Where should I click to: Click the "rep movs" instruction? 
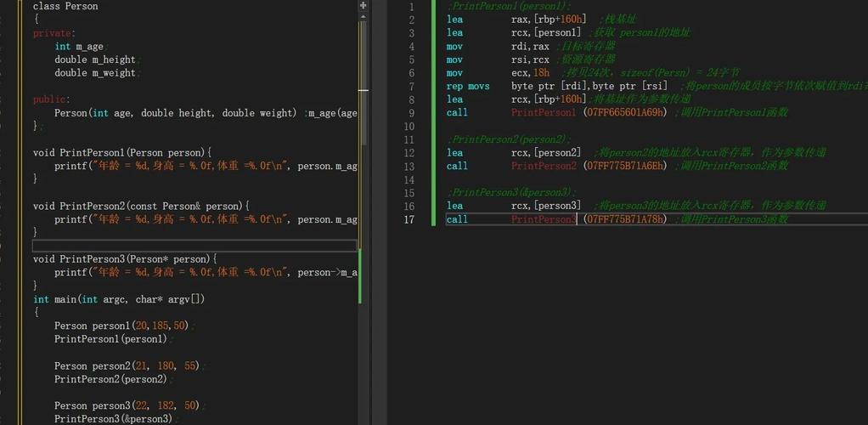[468, 87]
